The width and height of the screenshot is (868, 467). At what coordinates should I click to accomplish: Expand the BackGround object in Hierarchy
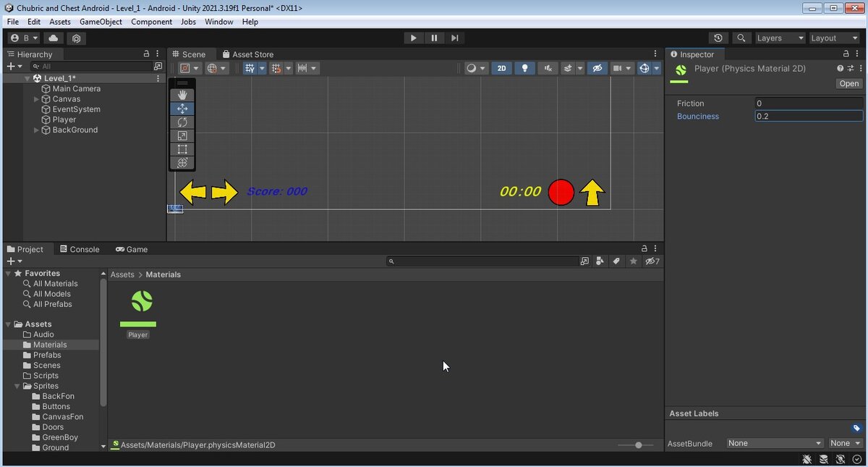pyautogui.click(x=36, y=130)
